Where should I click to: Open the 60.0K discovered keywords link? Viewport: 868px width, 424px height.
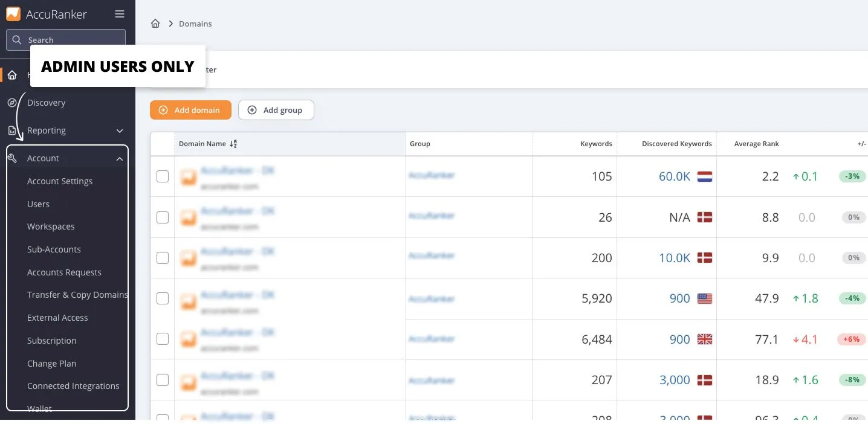coord(674,176)
